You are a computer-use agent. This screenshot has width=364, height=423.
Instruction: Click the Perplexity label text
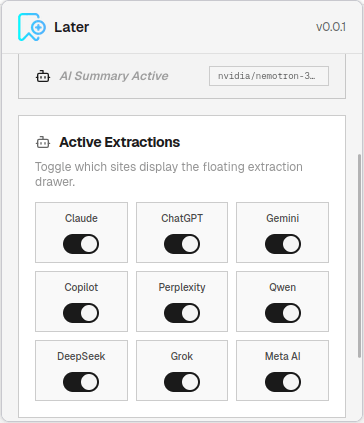[x=182, y=287]
